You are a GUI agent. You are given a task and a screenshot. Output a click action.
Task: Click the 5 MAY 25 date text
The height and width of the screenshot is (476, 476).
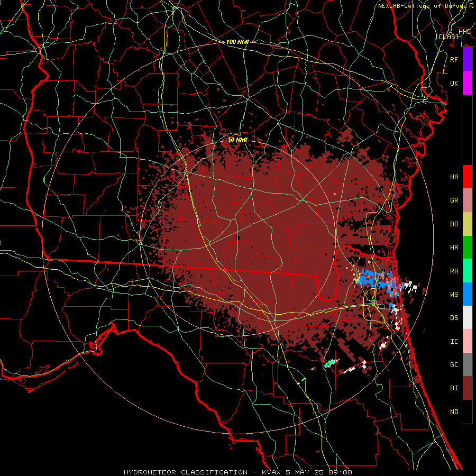pos(306,472)
